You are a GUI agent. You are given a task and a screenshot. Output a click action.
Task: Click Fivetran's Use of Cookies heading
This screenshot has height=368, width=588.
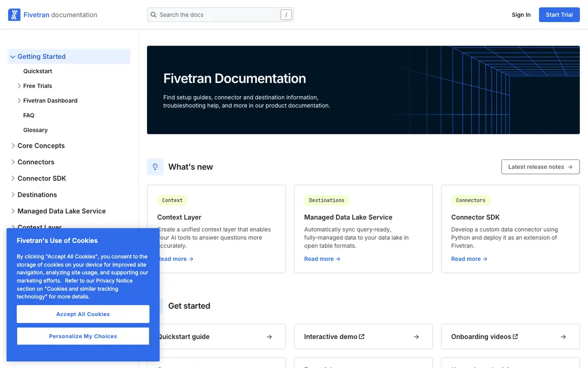57,240
